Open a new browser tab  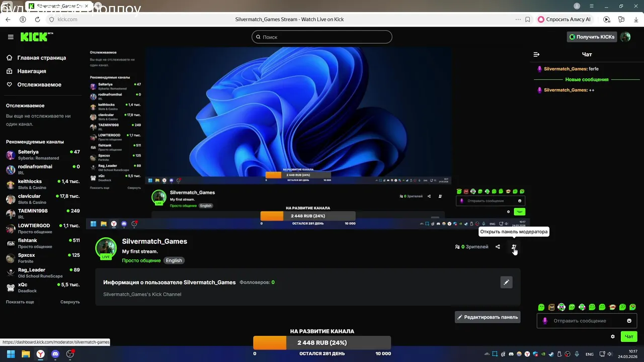tap(99, 6)
